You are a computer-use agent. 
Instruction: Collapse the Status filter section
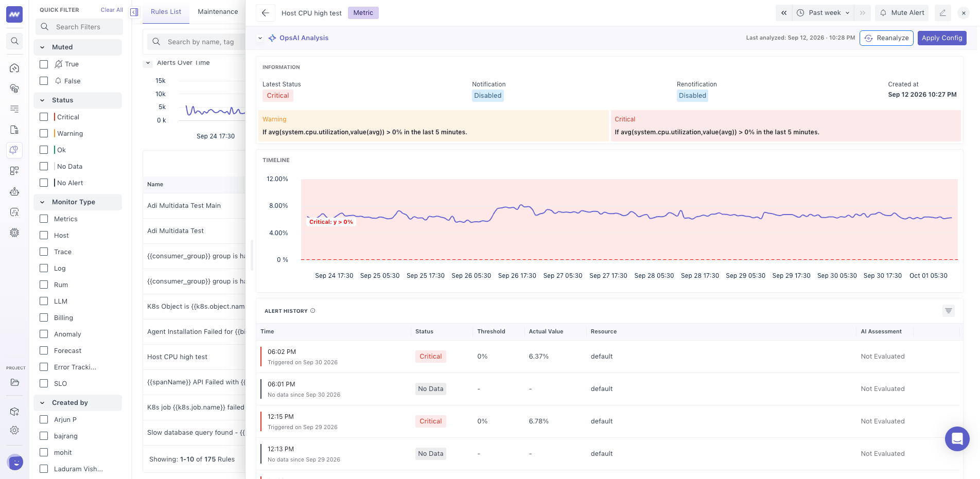[42, 100]
